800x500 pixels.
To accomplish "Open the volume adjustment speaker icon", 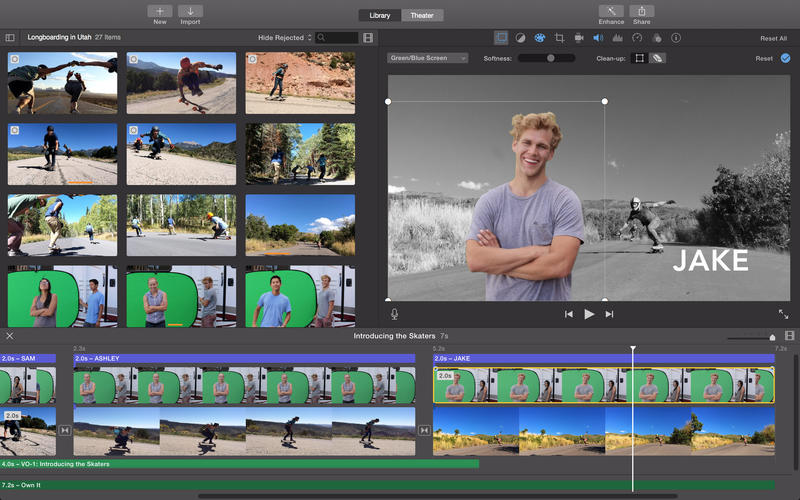I will (598, 38).
